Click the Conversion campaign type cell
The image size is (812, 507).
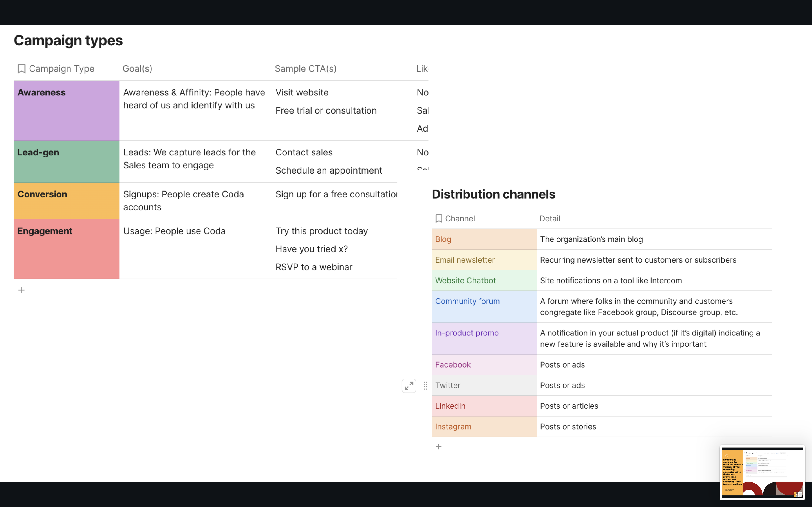click(x=66, y=201)
